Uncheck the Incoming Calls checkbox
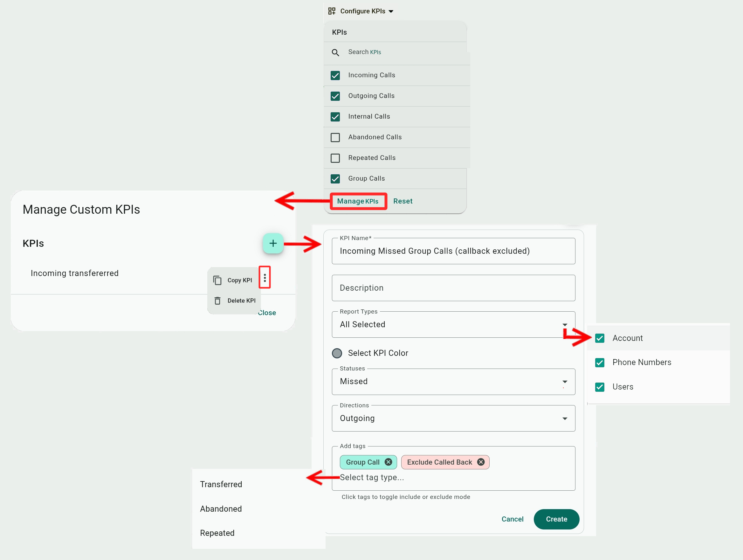The image size is (743, 560). pos(335,75)
